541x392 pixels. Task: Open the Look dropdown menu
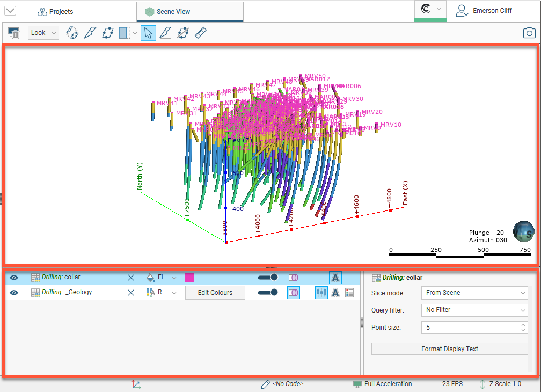[x=43, y=33]
